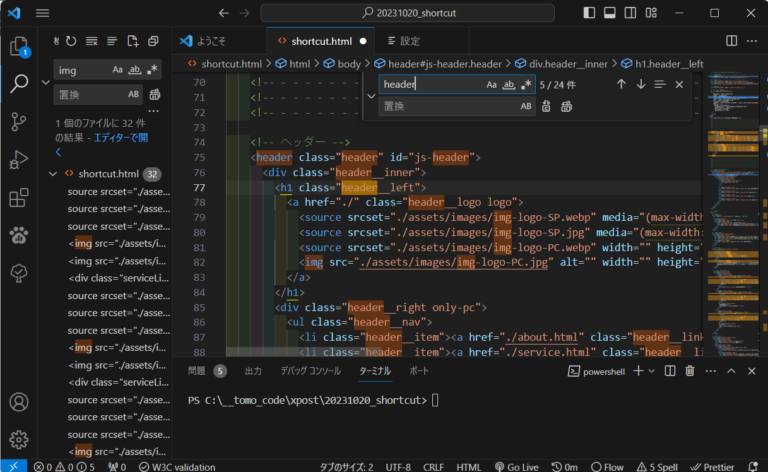Open the Source Control view

[18, 121]
